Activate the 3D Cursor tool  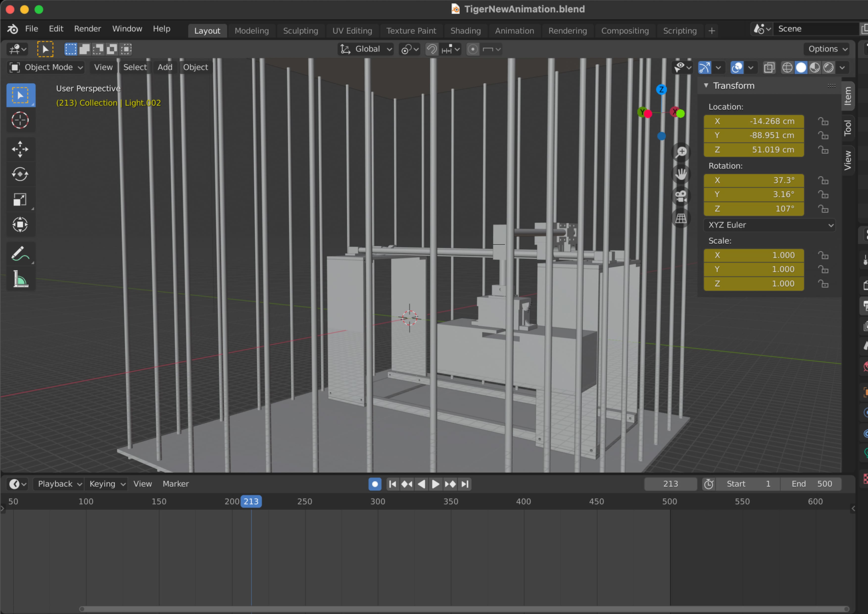pos(20,121)
